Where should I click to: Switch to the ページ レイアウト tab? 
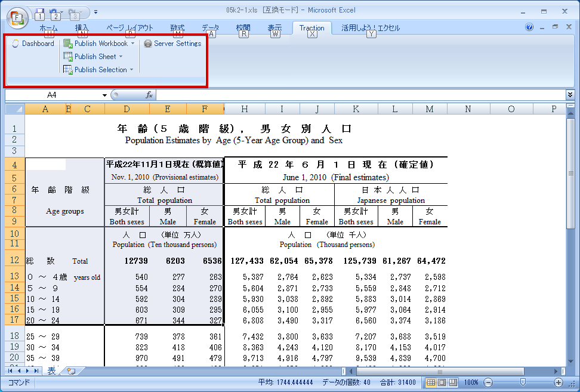(x=130, y=27)
